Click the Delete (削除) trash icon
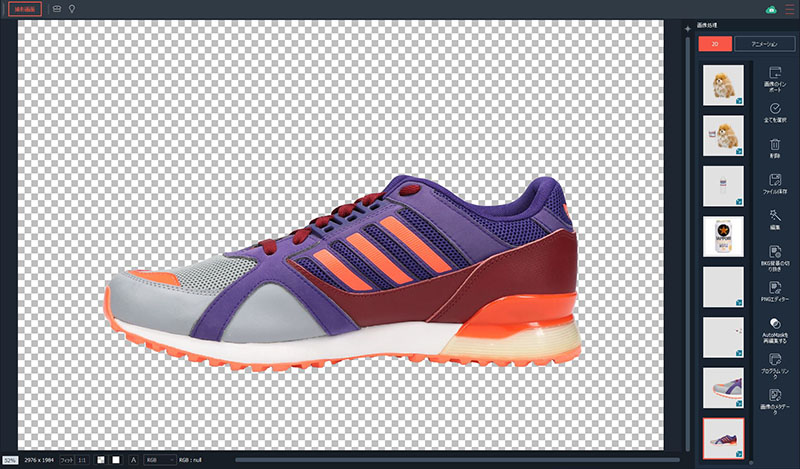 coord(775,144)
